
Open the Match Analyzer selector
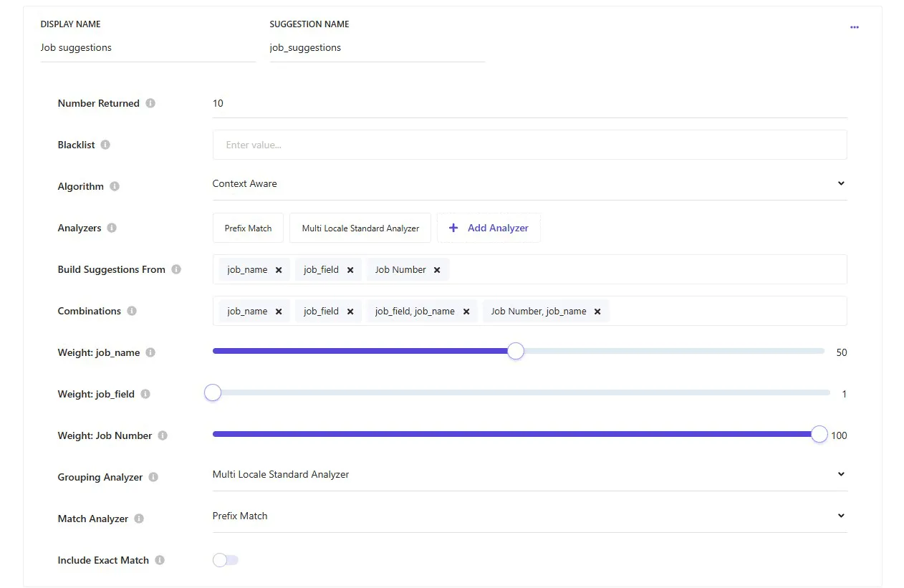[841, 515]
